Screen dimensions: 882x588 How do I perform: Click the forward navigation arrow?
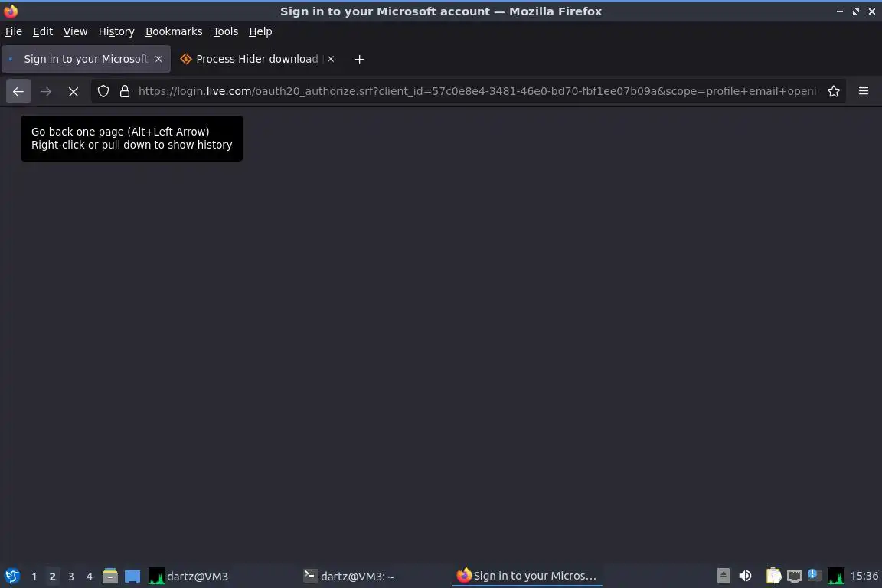(x=46, y=91)
